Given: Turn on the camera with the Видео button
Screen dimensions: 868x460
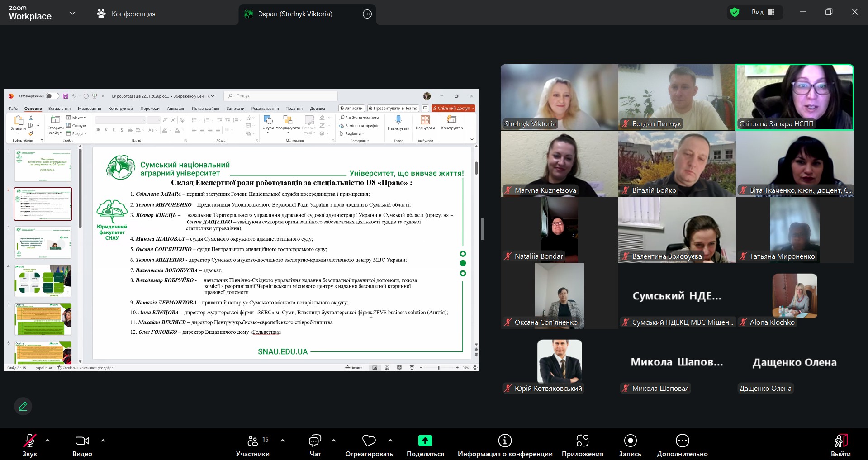Looking at the screenshot, I should point(82,445).
